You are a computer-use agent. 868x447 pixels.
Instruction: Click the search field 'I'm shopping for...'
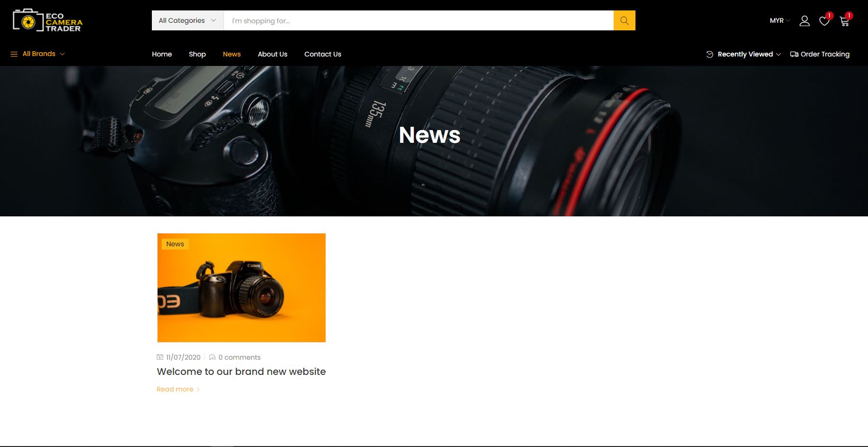[x=418, y=20]
